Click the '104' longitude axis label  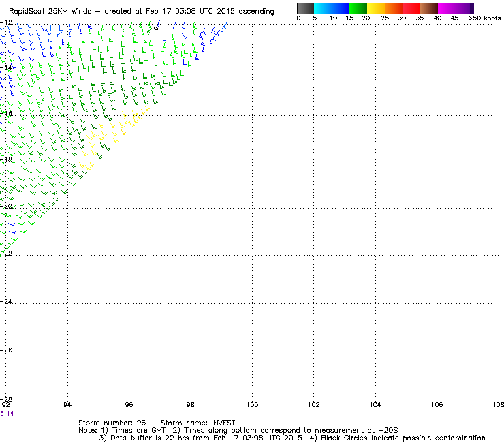(375, 405)
